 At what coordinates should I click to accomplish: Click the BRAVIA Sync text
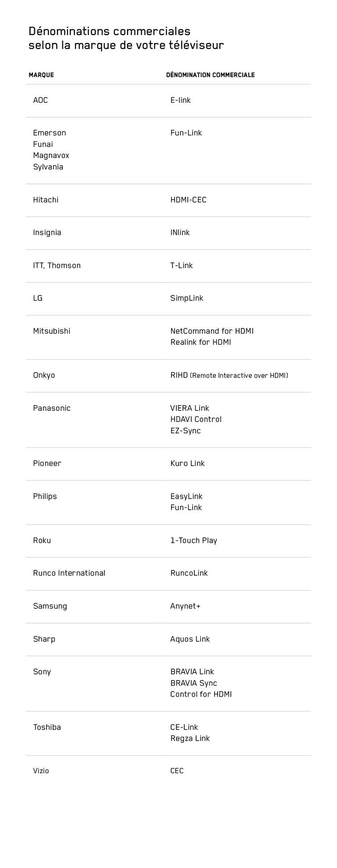click(x=194, y=683)
